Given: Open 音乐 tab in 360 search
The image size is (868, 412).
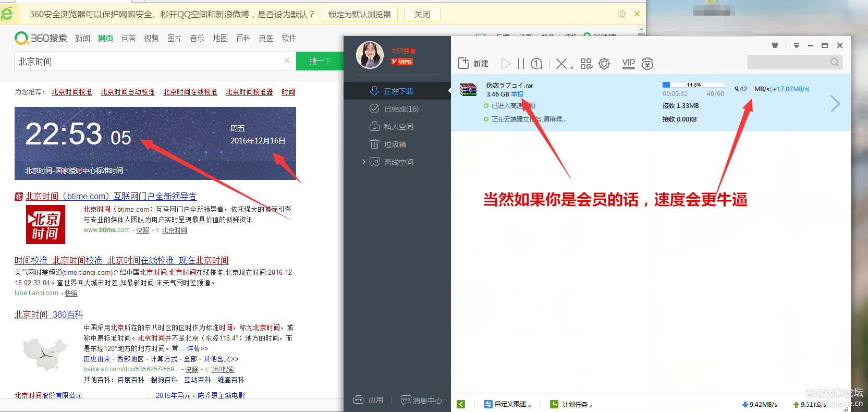Looking at the screenshot, I should tap(197, 38).
